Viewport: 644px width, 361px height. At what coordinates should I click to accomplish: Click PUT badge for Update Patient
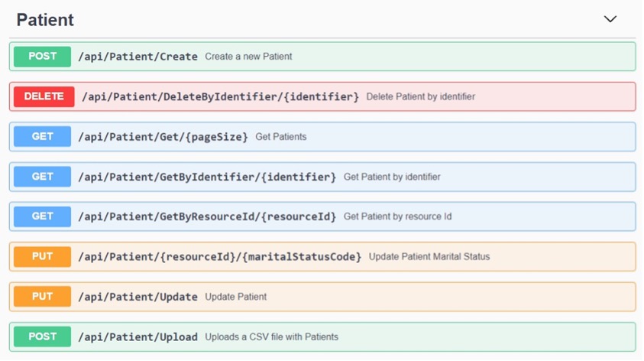(42, 297)
